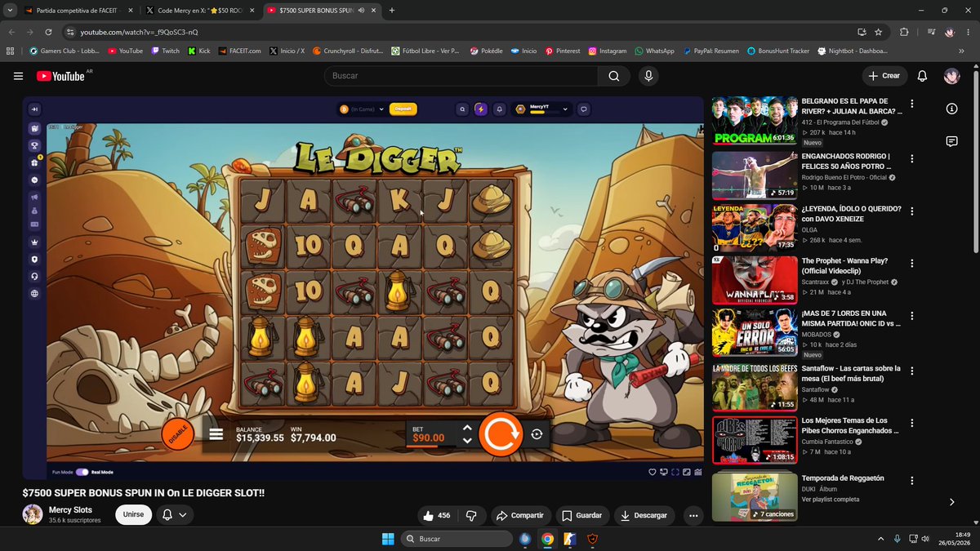Screen dimensions: 980x551
Task: Activate voice search microphone
Action: tap(648, 76)
